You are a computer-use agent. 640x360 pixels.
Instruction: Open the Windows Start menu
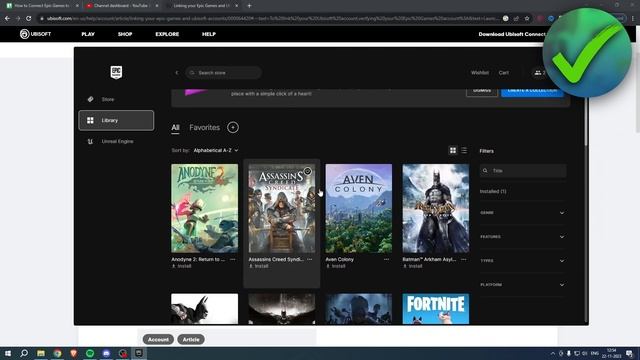[x=8, y=353]
